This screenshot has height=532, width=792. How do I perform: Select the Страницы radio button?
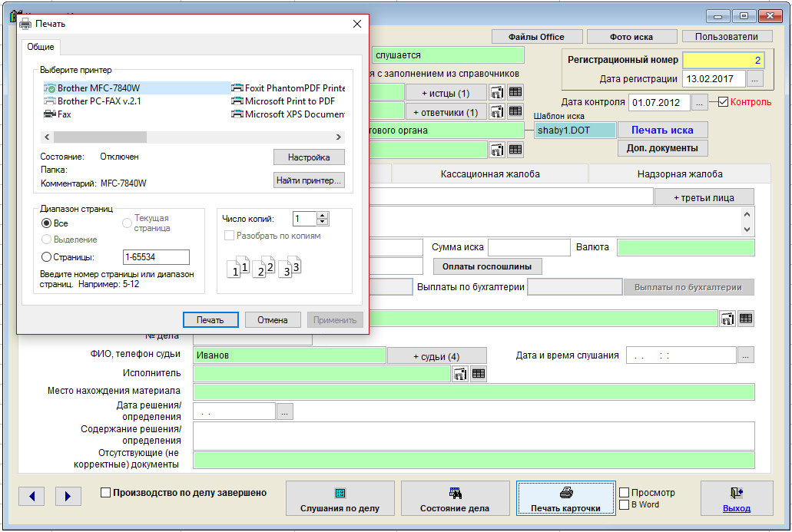(47, 257)
